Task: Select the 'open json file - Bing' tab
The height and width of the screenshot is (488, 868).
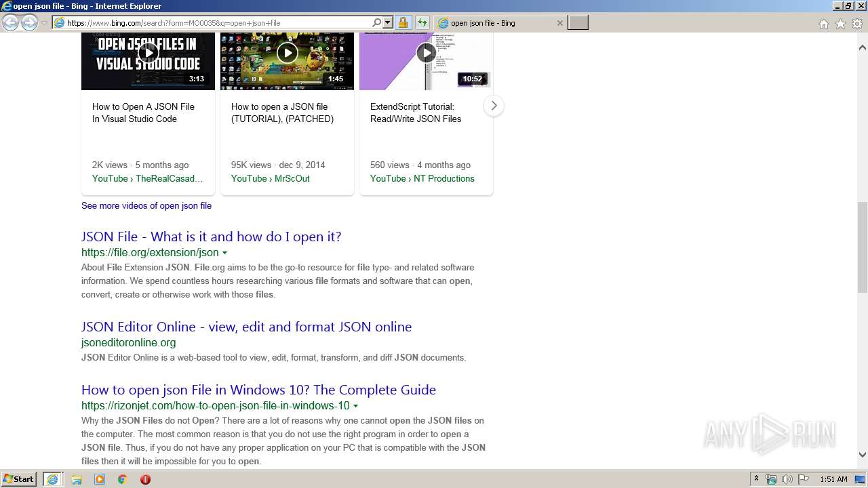Action: pos(500,23)
